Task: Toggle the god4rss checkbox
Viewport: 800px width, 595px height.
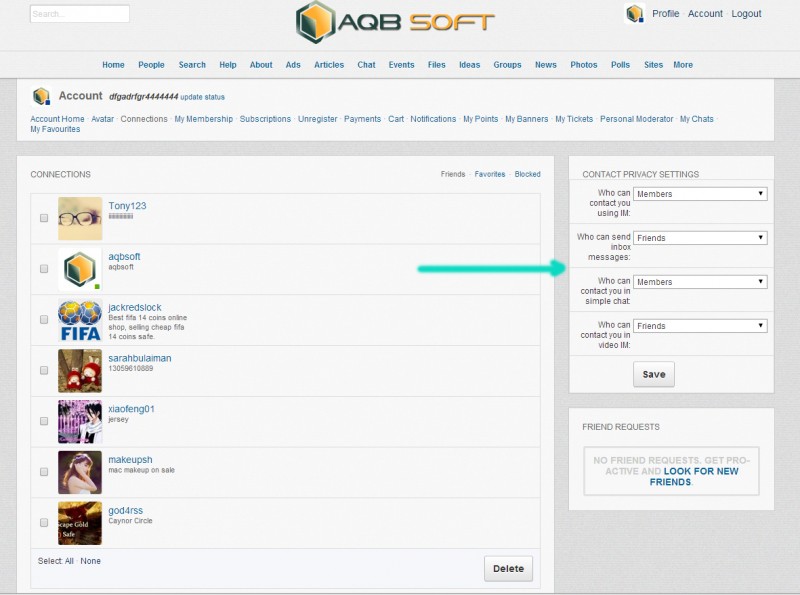Action: tap(44, 523)
